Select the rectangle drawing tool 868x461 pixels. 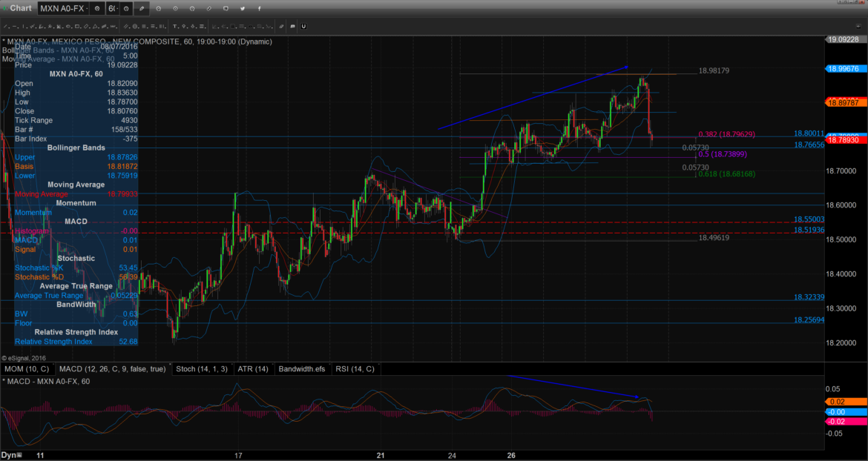[77, 27]
